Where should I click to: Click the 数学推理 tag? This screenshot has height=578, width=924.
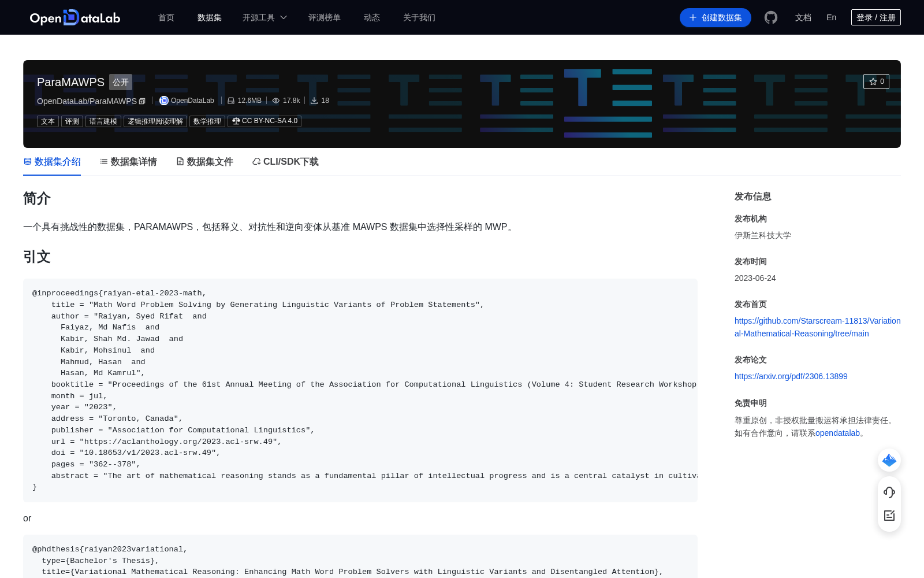[x=207, y=121]
